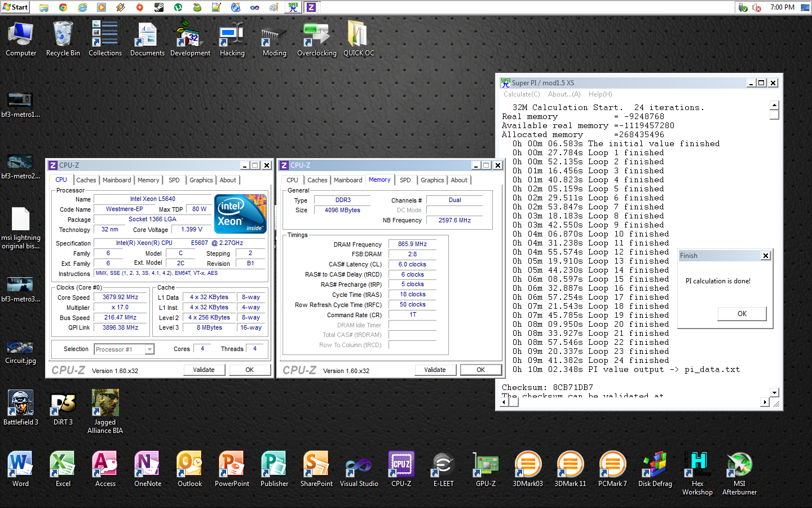Select the Development desktop shortcut
The image size is (812, 508).
[x=190, y=39]
